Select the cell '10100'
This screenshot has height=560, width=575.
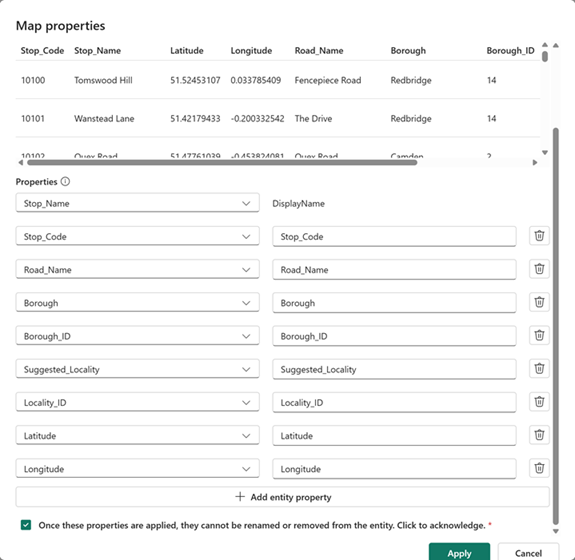33,80
